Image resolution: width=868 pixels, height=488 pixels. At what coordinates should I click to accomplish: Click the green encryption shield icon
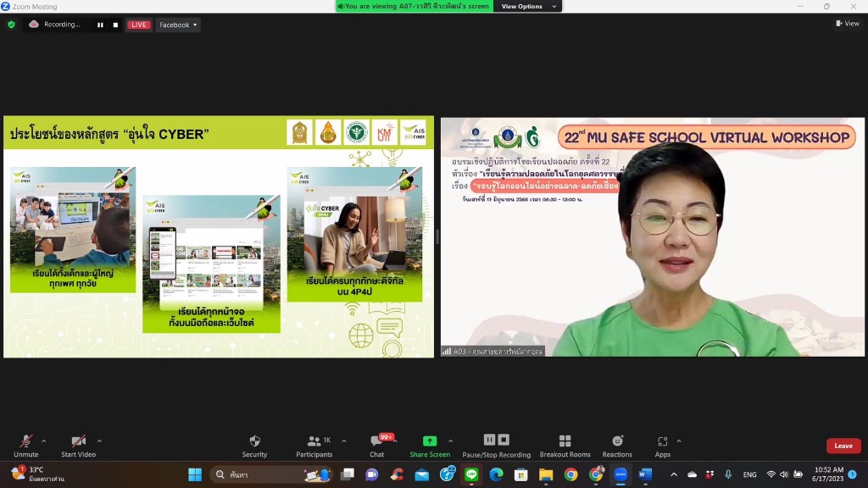[x=11, y=25]
